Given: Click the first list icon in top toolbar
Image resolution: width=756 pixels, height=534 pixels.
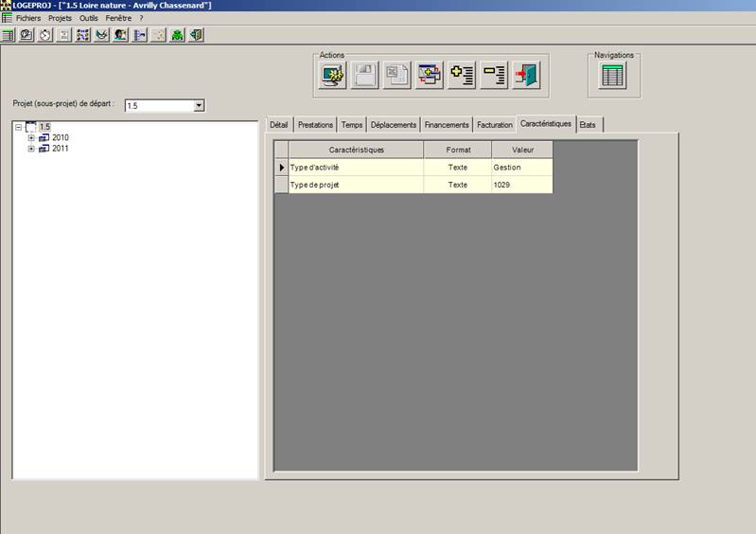Looking at the screenshot, I should tap(9, 35).
